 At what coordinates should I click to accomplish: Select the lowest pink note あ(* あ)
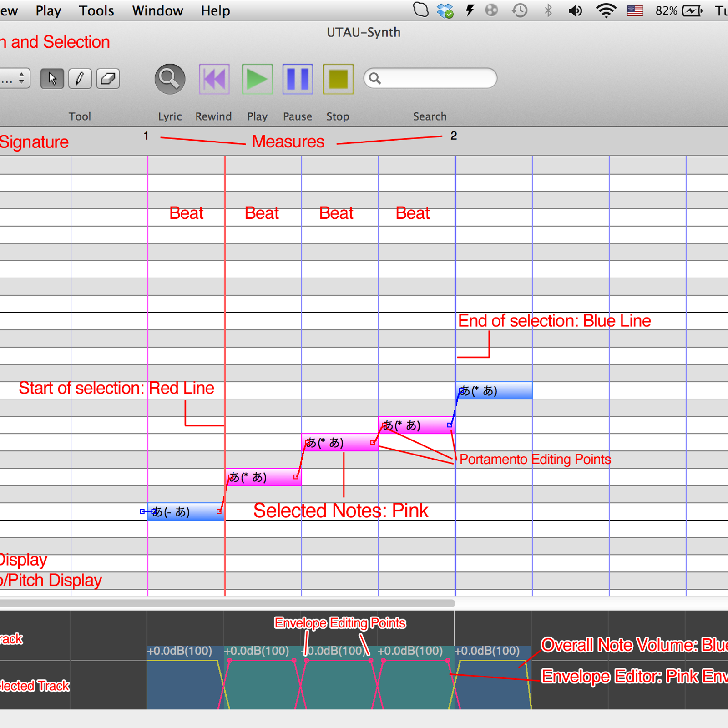click(263, 477)
